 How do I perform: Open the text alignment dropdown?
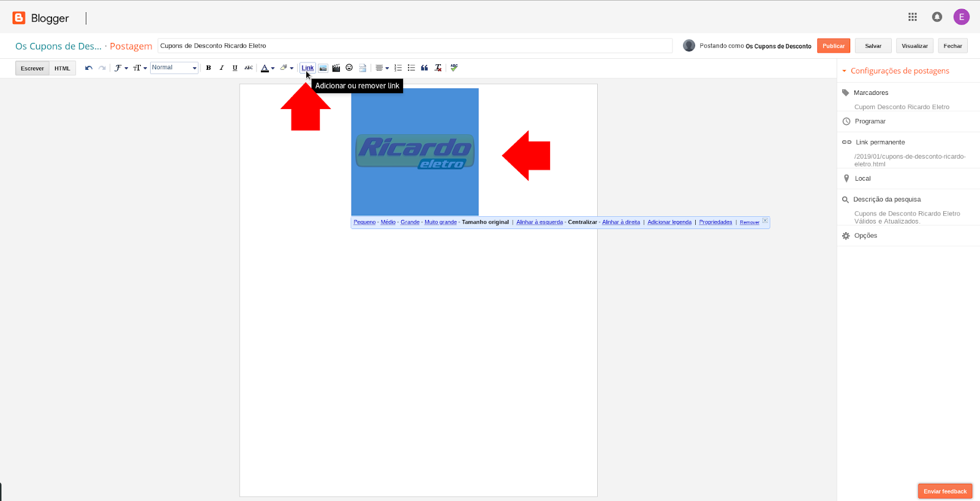(382, 68)
